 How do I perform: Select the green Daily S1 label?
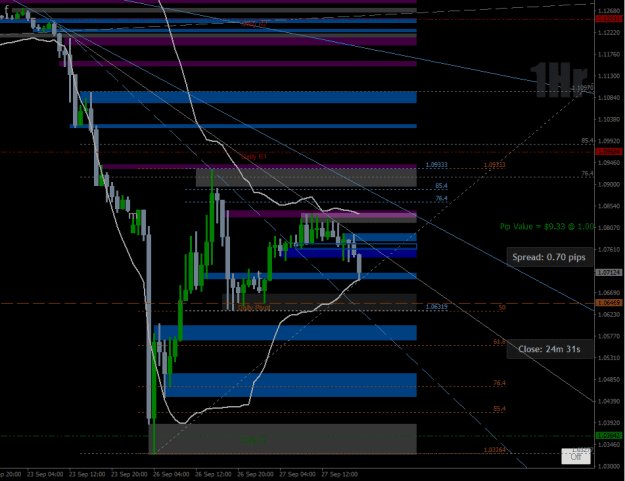point(253,440)
